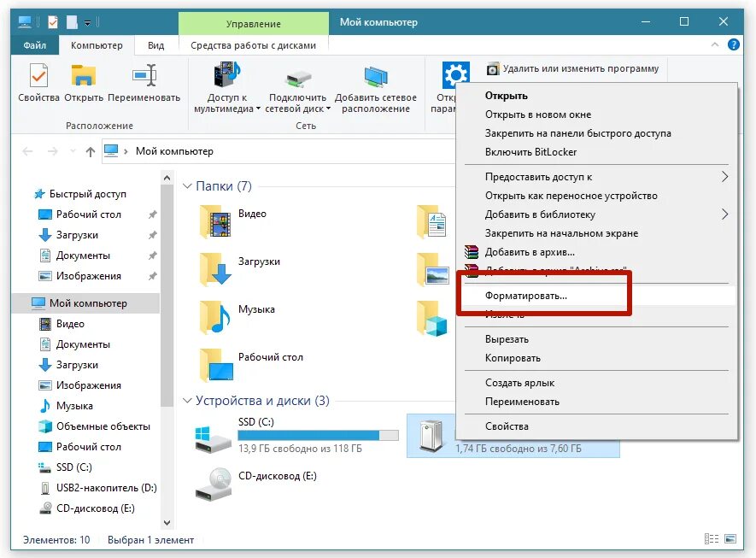Viewport: 756px width, 558px height.
Task: Choose Форматировать... from the context menu
Action: (x=596, y=296)
